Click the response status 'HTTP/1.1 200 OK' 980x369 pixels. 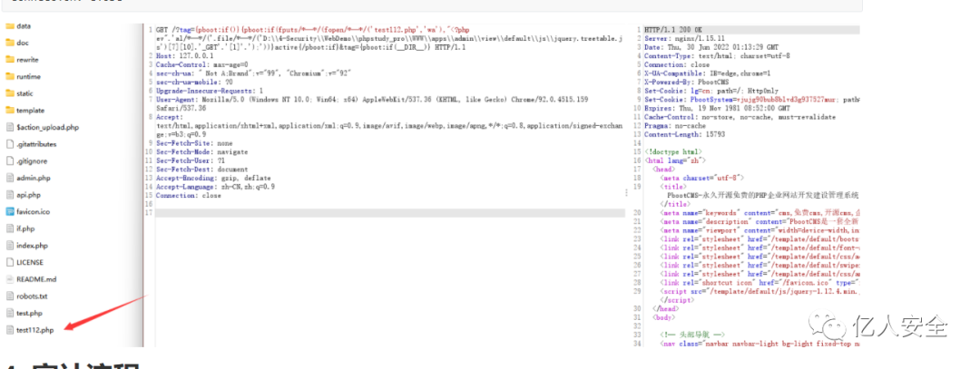(673, 29)
